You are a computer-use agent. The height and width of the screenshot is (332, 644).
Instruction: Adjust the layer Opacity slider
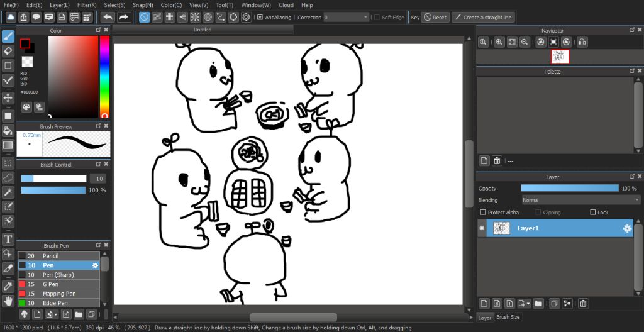point(570,188)
